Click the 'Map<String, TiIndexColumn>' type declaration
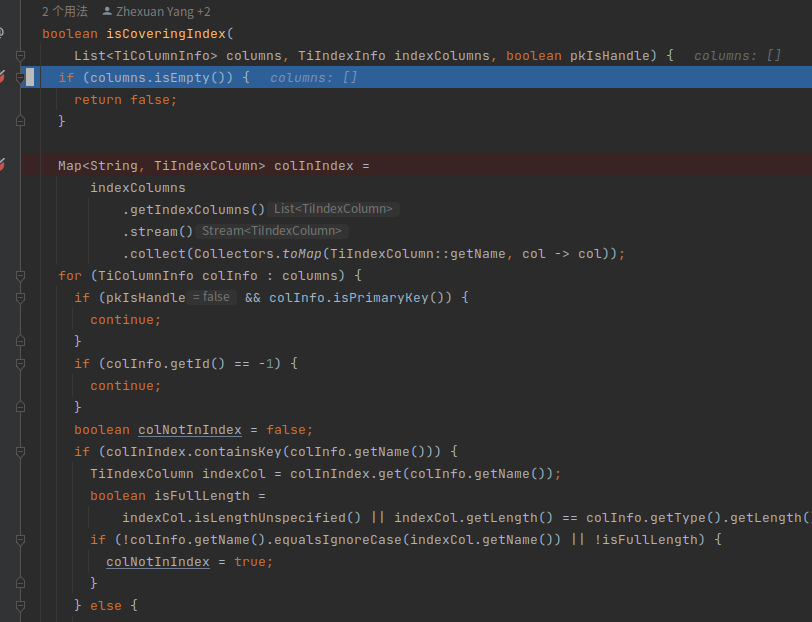Viewport: 812px width, 622px height. tap(162, 166)
